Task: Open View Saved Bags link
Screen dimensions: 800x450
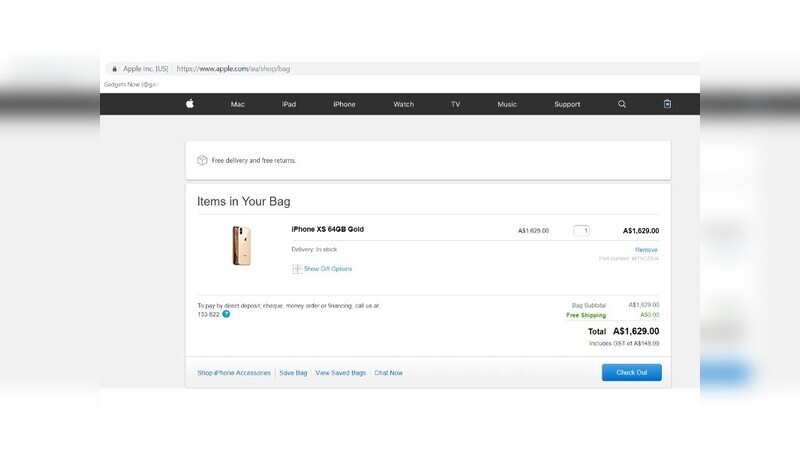Action: pos(341,373)
